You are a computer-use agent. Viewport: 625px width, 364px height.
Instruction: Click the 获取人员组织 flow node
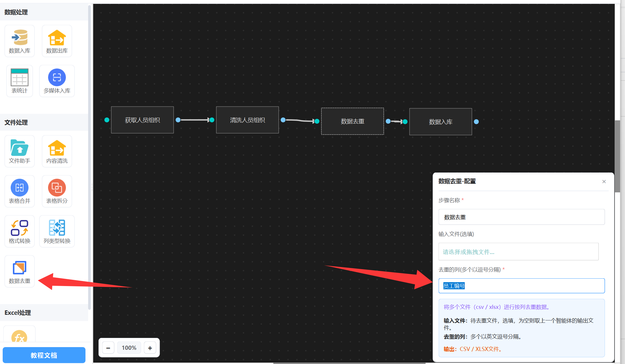(x=142, y=120)
